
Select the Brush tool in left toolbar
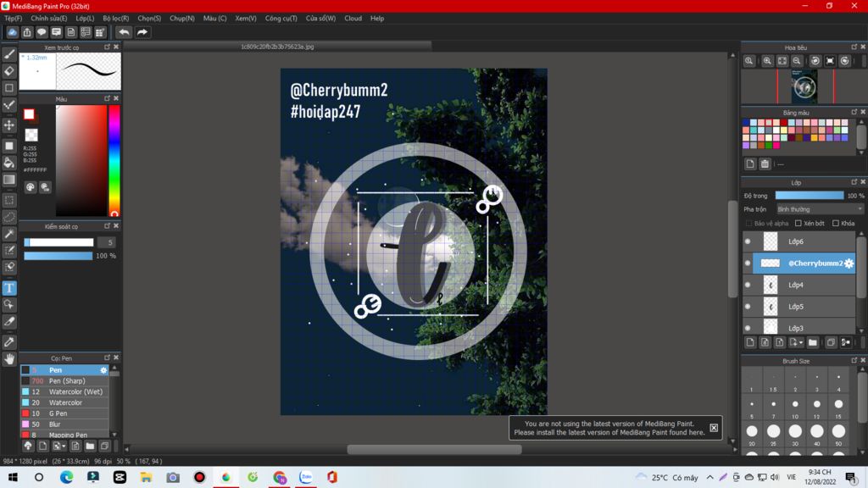point(9,53)
